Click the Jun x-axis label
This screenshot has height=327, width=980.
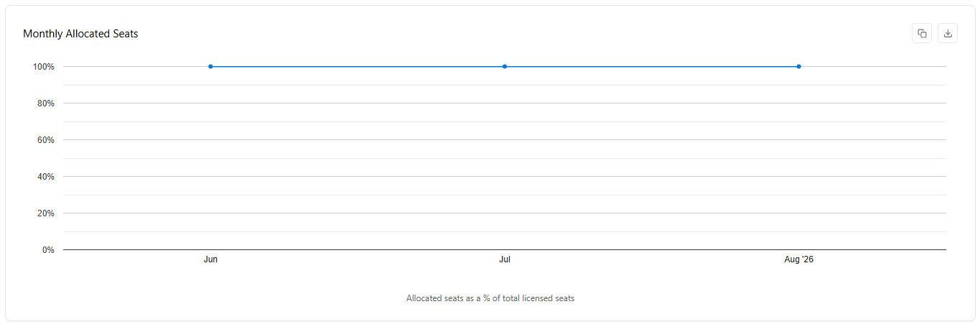click(x=210, y=259)
